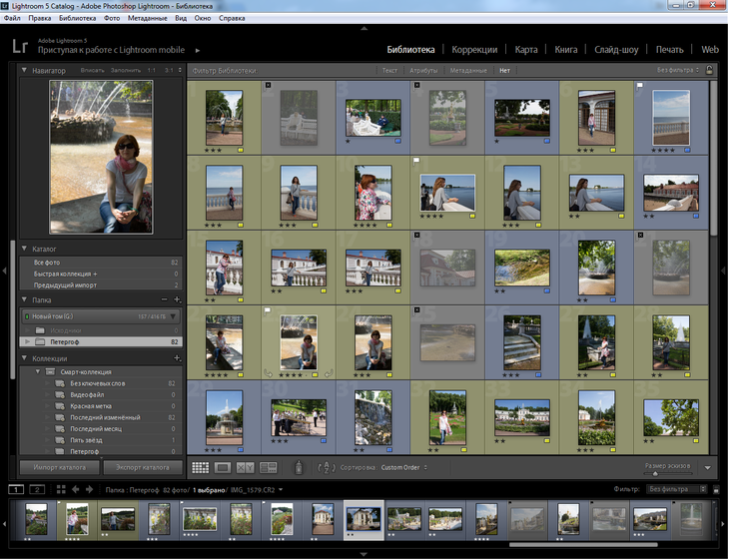Switch to the Коррекции module

(x=475, y=49)
